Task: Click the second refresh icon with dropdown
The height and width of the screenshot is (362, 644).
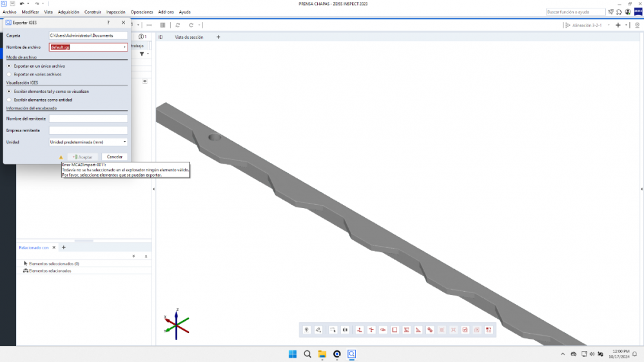Action: click(x=191, y=25)
